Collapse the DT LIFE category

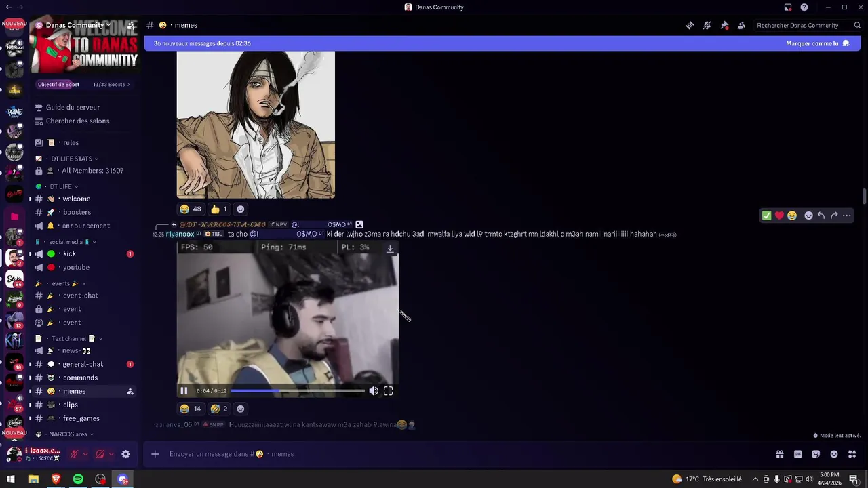coord(60,186)
